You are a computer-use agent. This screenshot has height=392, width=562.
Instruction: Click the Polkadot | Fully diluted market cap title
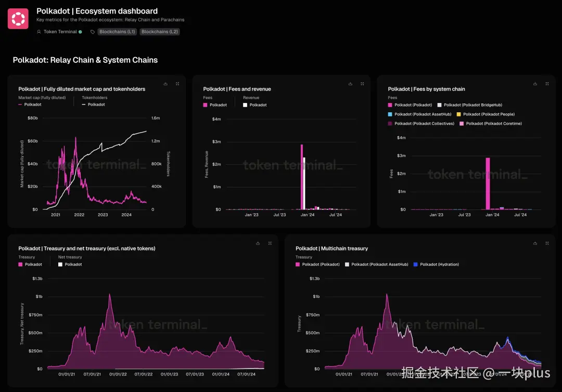coord(82,89)
